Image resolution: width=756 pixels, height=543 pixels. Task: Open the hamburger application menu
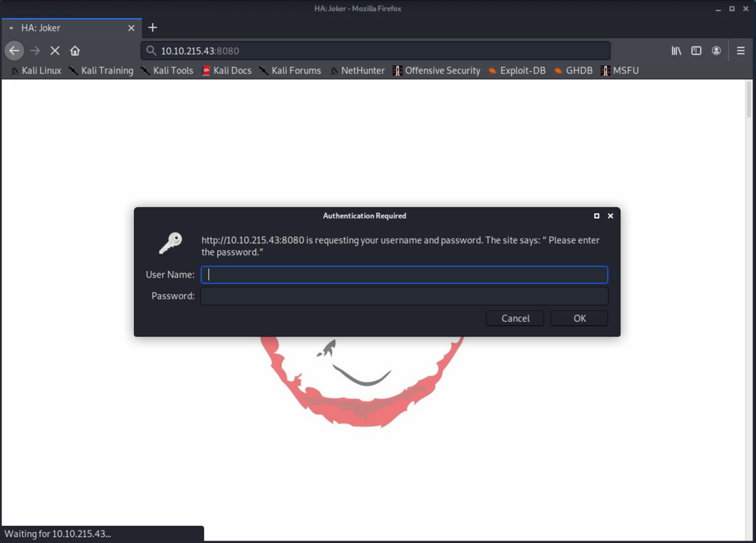tap(741, 51)
